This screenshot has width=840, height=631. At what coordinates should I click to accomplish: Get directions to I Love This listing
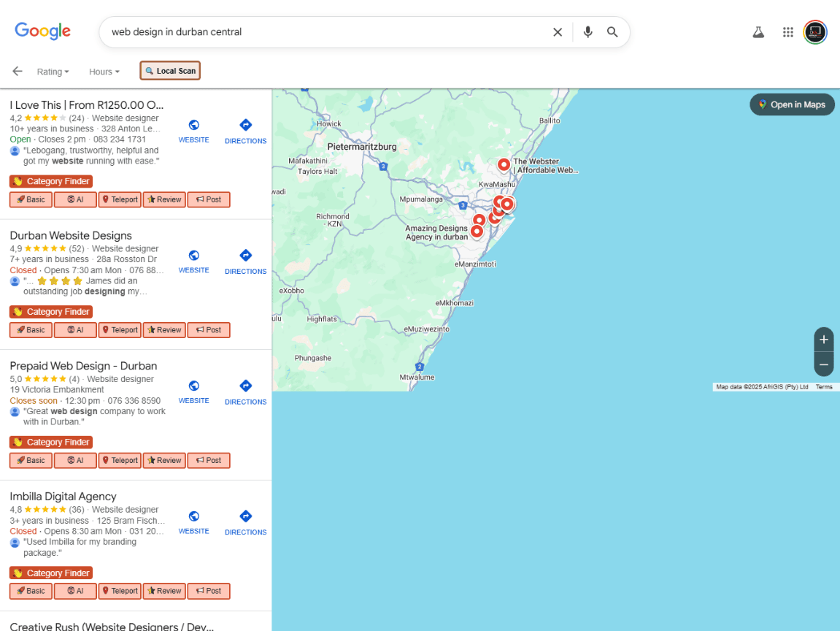[245, 132]
